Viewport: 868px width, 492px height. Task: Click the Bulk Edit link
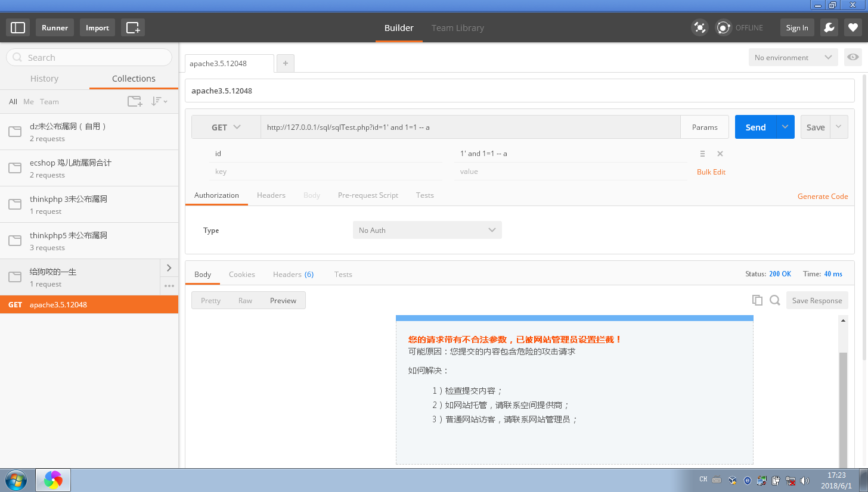point(711,172)
